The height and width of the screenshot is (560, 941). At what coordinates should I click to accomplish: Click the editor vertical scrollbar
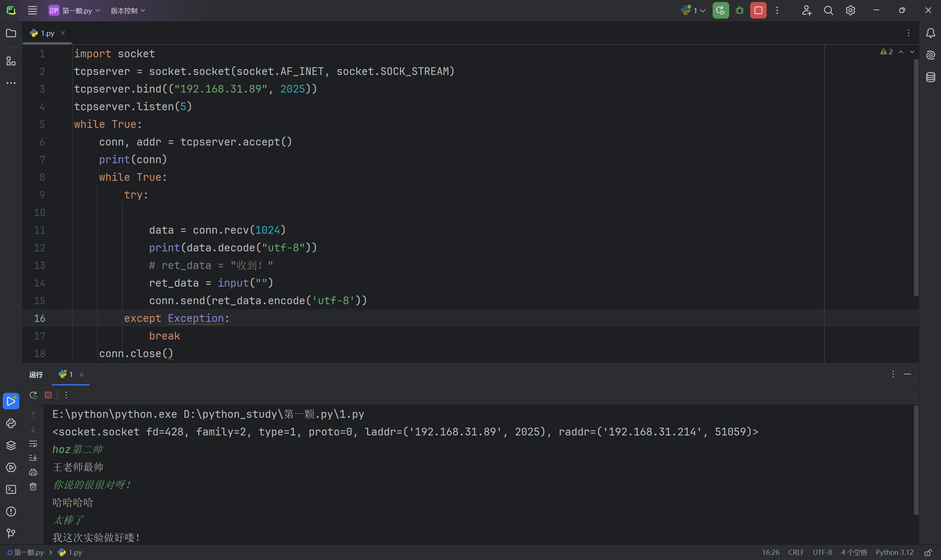916,177
